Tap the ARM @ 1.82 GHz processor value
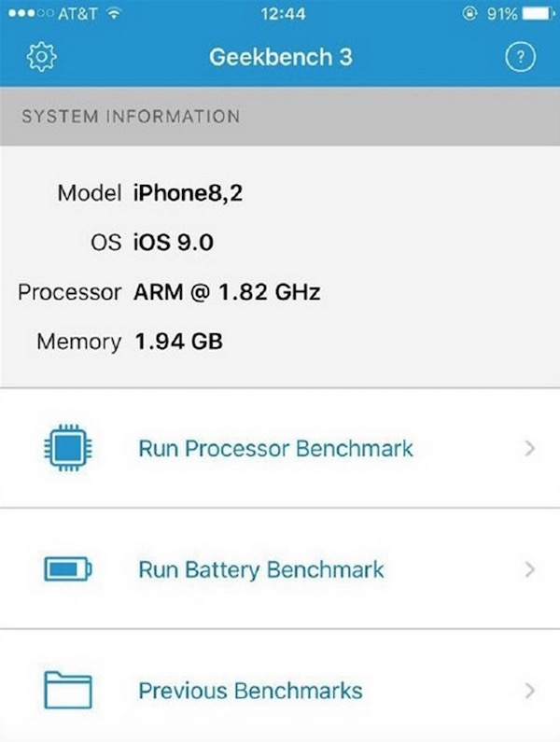The image size is (560, 742). [227, 292]
